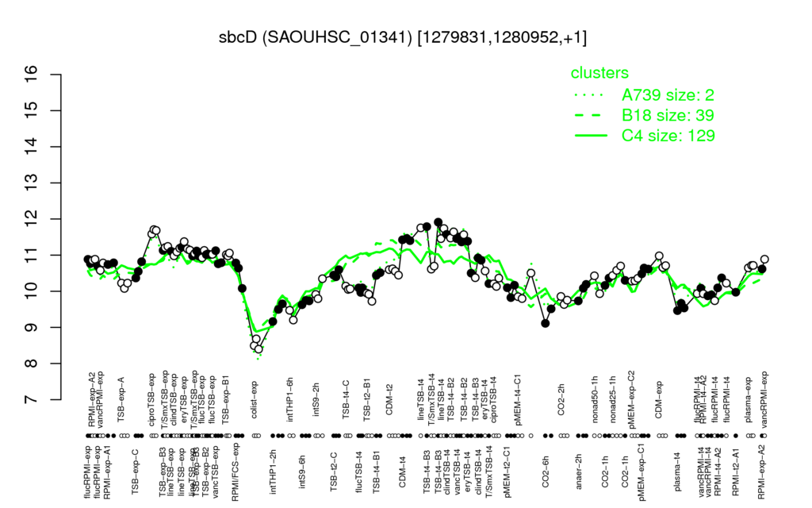The height and width of the screenshot is (508, 812).
Task: Click y-axis tick label 13
Action: point(31,183)
